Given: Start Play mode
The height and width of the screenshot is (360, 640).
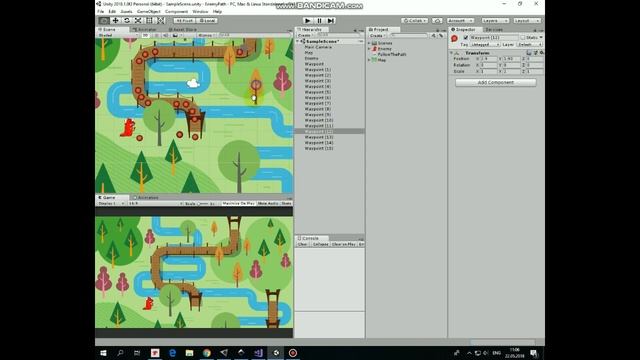Looking at the screenshot, I should (x=308, y=20).
